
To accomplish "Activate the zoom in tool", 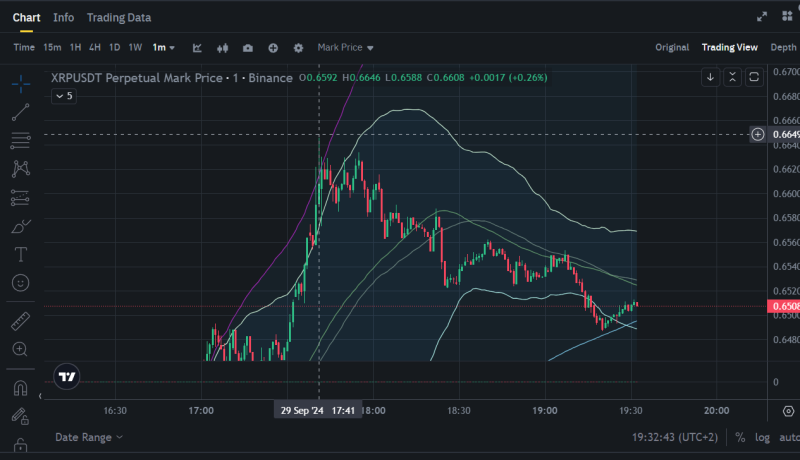I will coord(20,349).
